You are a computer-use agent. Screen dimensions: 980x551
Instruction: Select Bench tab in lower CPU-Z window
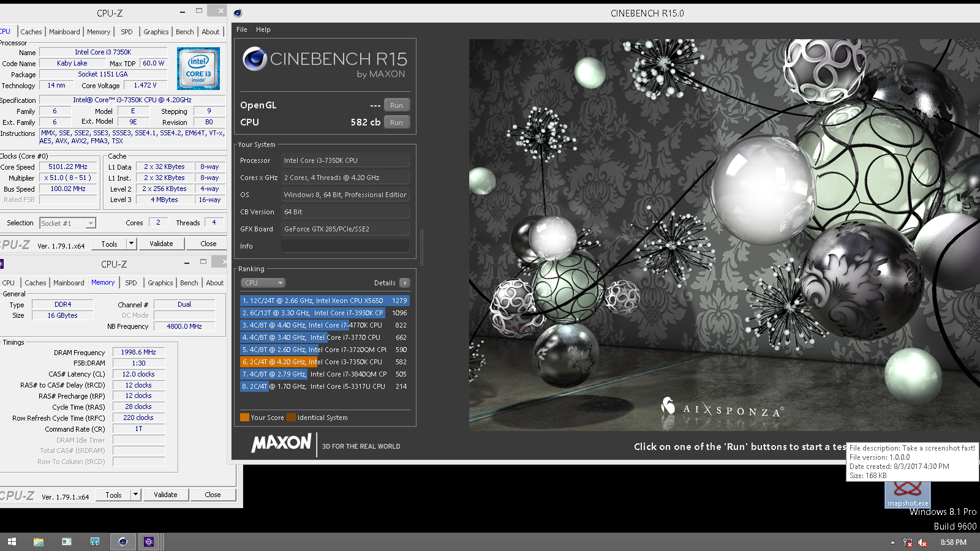(x=189, y=283)
